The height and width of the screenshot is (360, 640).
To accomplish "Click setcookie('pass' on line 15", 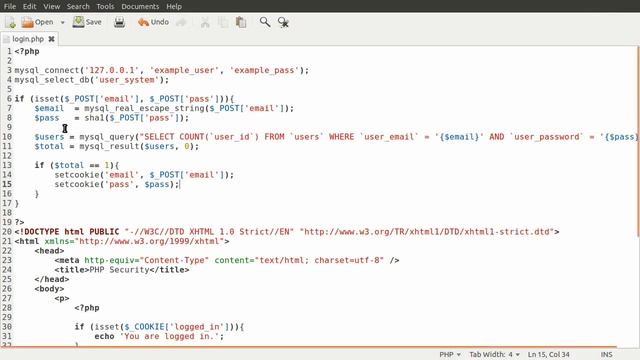I will 117,184.
